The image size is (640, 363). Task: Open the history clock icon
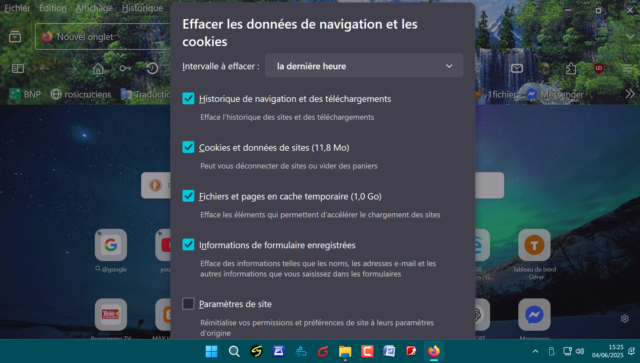[152, 68]
